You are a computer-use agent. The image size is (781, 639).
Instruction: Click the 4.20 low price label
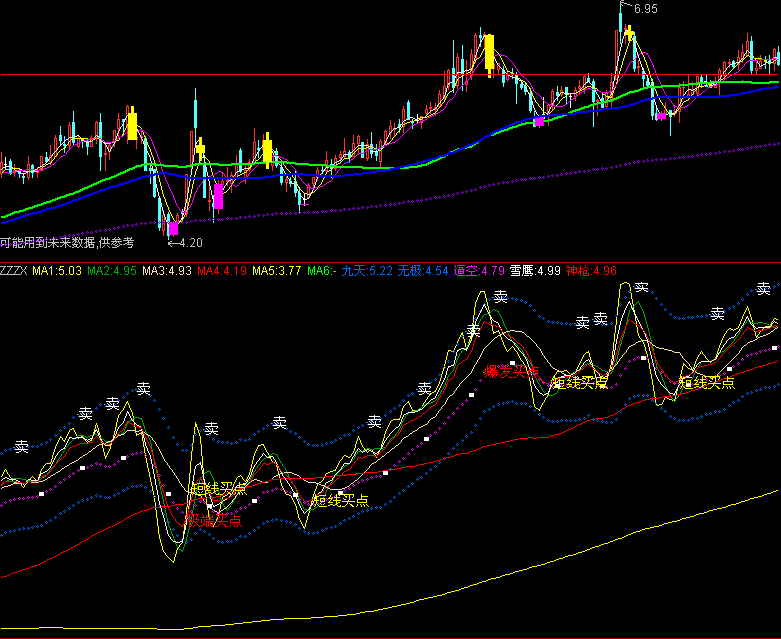click(191, 243)
